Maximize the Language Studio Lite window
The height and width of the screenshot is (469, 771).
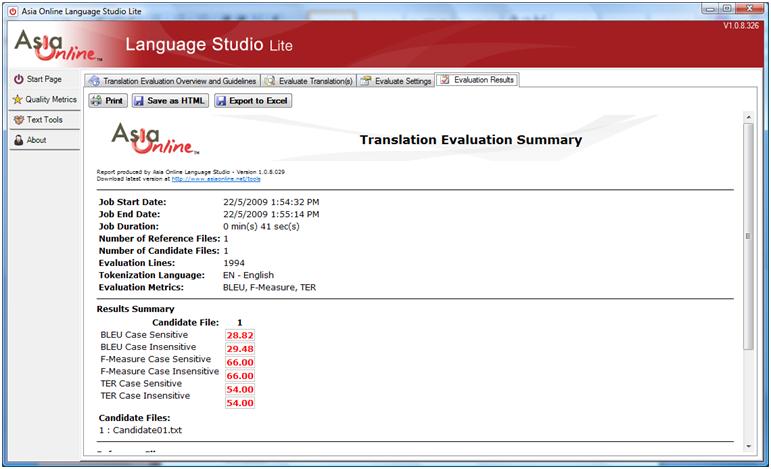(x=727, y=9)
